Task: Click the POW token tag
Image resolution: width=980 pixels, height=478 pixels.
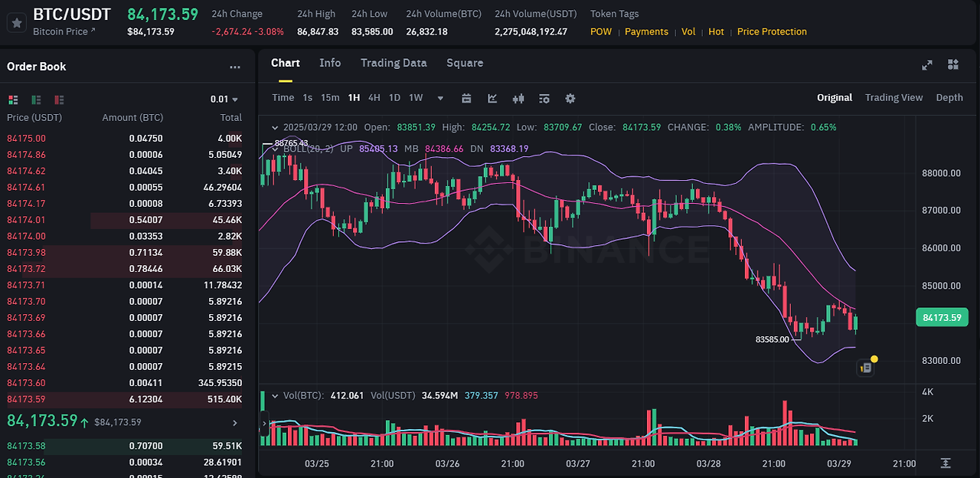Action: click(601, 31)
